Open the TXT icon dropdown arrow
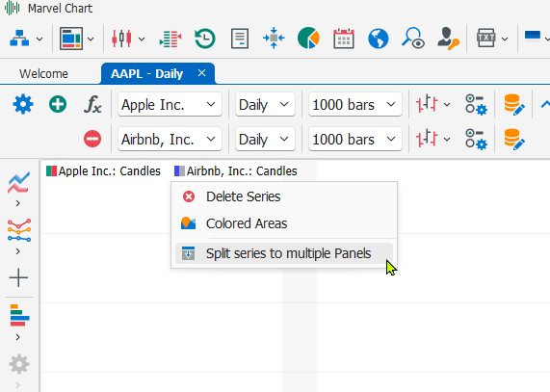The image size is (550, 392). click(x=505, y=39)
